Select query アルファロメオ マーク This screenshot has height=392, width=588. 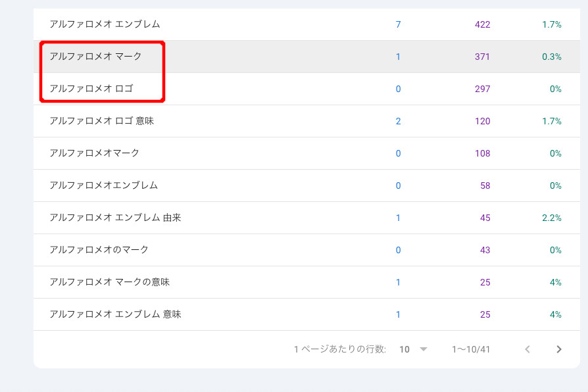point(95,57)
